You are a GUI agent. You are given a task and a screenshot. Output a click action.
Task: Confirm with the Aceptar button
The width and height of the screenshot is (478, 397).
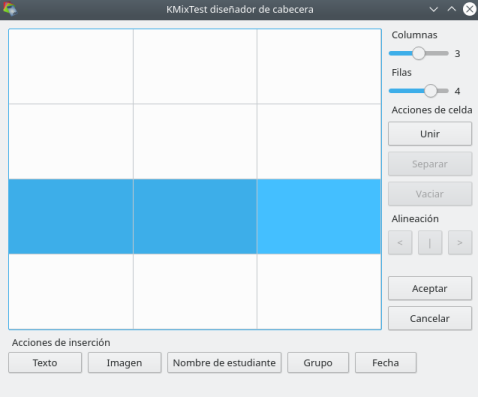point(430,288)
